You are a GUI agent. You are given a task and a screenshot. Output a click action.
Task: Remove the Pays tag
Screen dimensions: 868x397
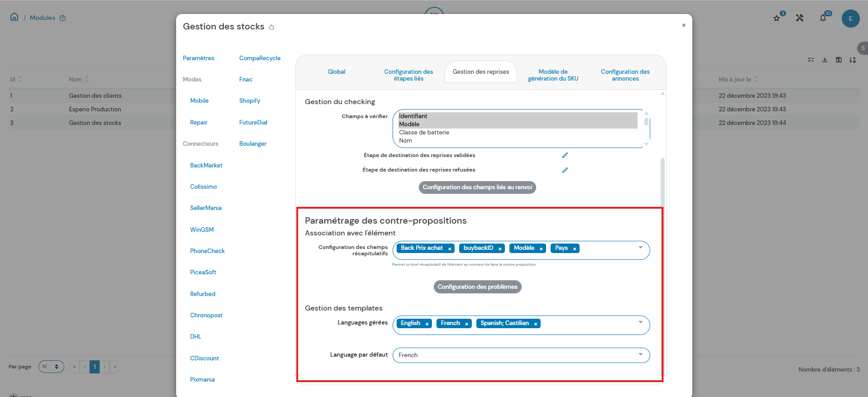[574, 249]
